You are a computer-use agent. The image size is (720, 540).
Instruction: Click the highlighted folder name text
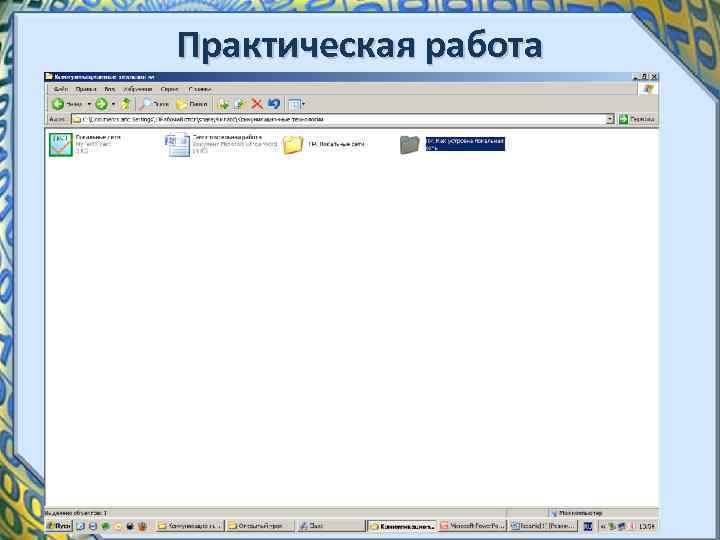click(x=465, y=144)
